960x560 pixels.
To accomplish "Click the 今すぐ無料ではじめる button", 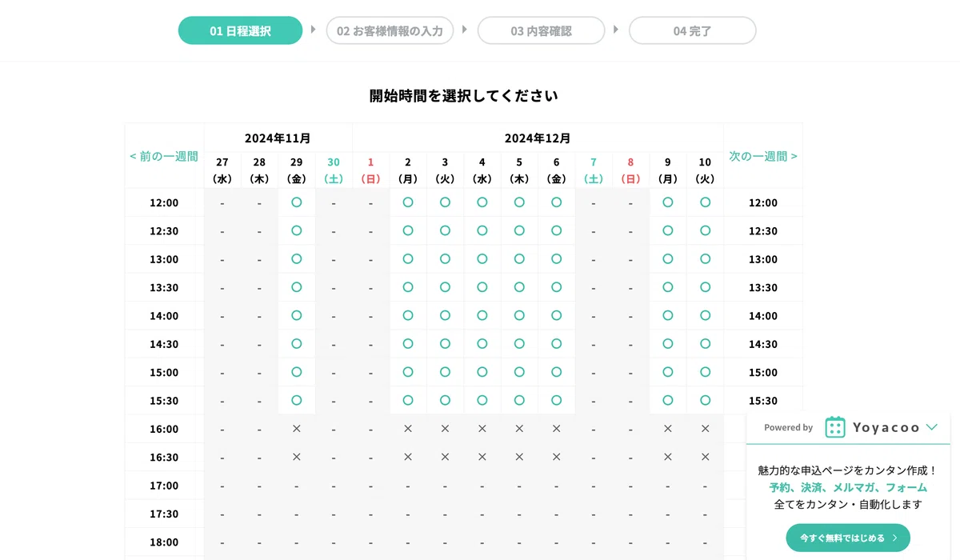I will pos(848,538).
